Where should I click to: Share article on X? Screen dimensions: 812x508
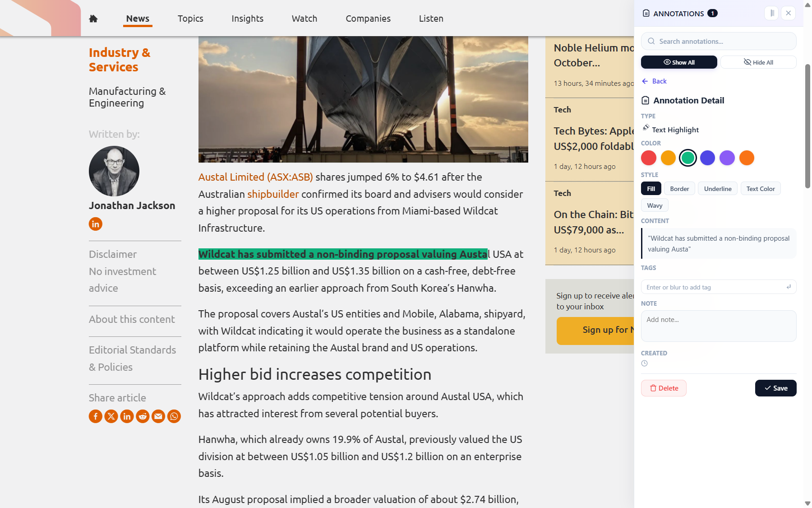coord(111,416)
